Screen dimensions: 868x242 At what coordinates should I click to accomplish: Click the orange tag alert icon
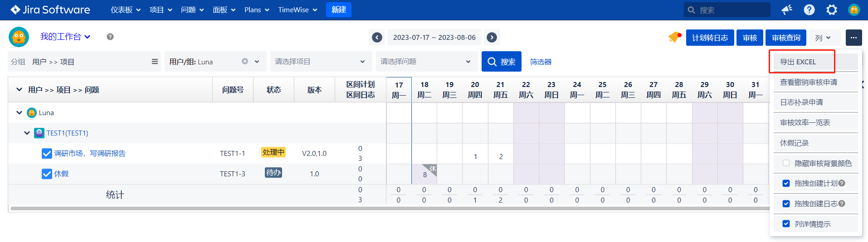click(x=674, y=38)
